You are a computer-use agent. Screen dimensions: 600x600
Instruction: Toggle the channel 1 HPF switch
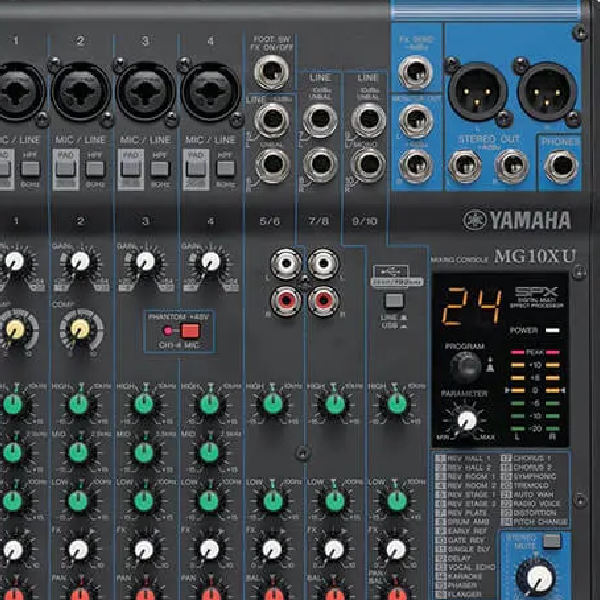[30, 169]
